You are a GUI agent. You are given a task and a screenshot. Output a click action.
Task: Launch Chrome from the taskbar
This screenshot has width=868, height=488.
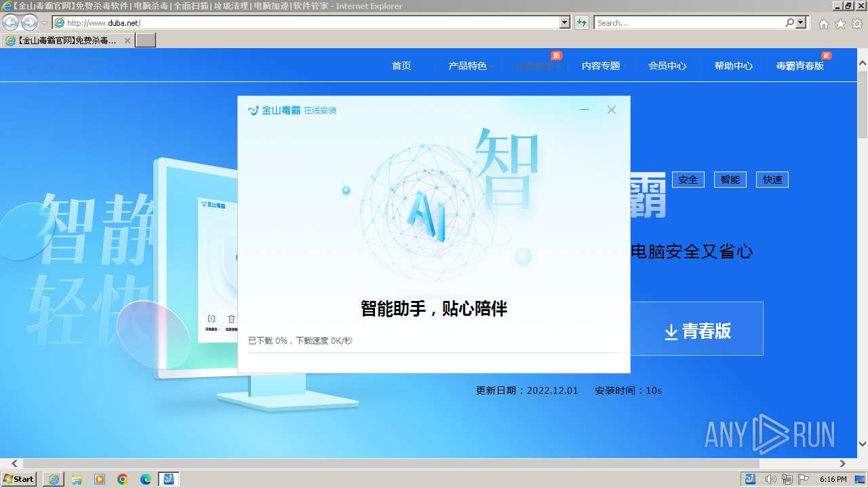point(123,479)
